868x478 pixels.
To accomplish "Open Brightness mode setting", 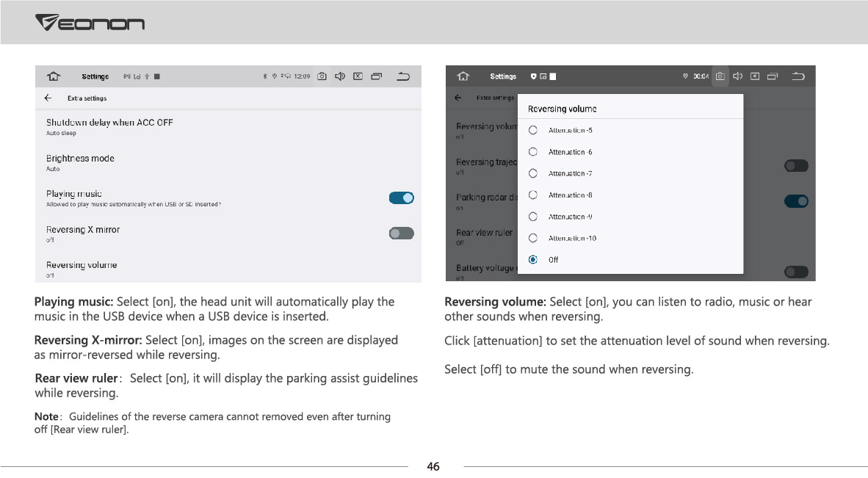I will (x=228, y=163).
